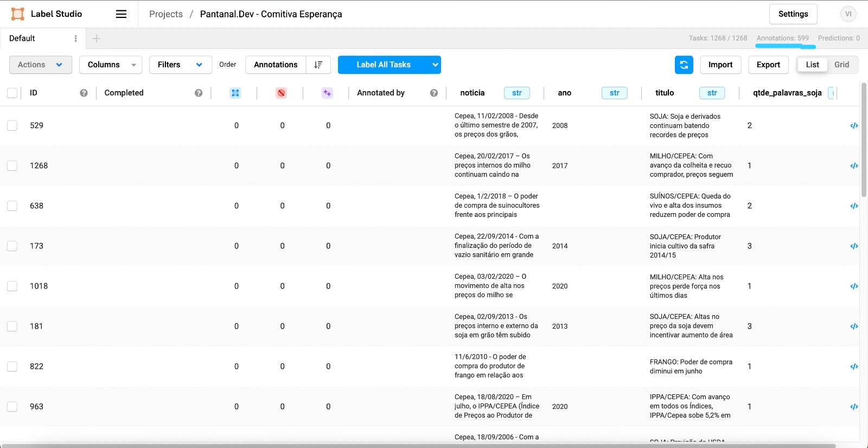
Task: Open the Default tab options menu
Action: point(75,39)
